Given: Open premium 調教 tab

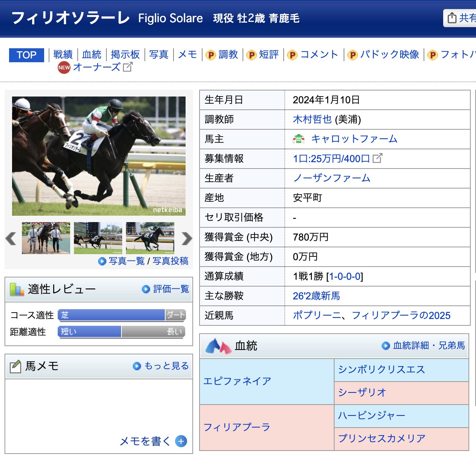Looking at the screenshot, I should coord(228,55).
